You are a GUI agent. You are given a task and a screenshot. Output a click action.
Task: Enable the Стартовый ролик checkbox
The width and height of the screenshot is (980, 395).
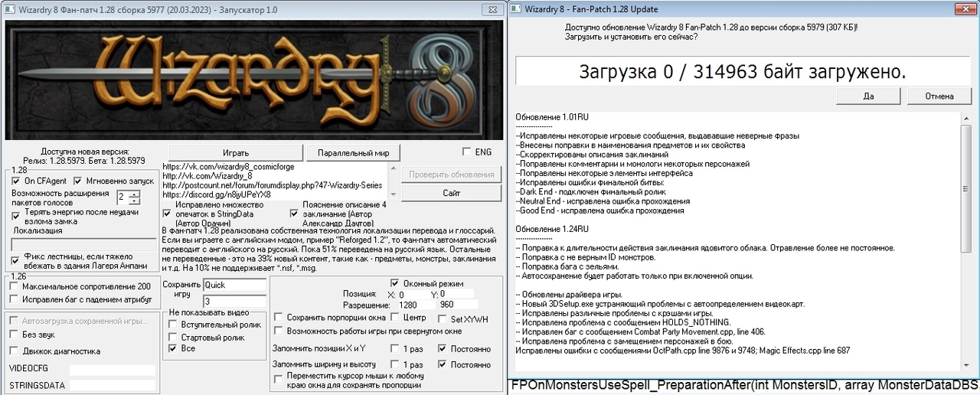tap(173, 336)
